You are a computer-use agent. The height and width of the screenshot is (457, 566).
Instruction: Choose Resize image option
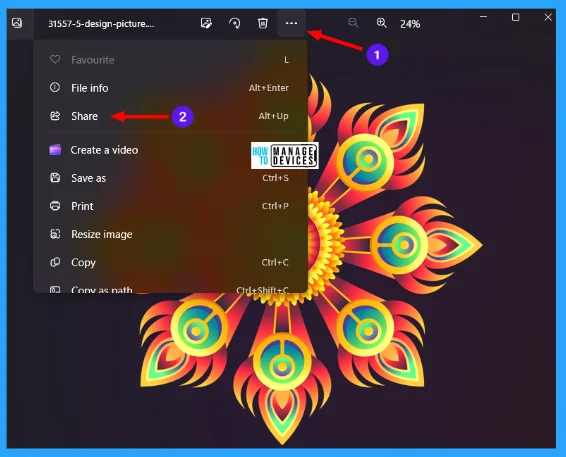170,234
